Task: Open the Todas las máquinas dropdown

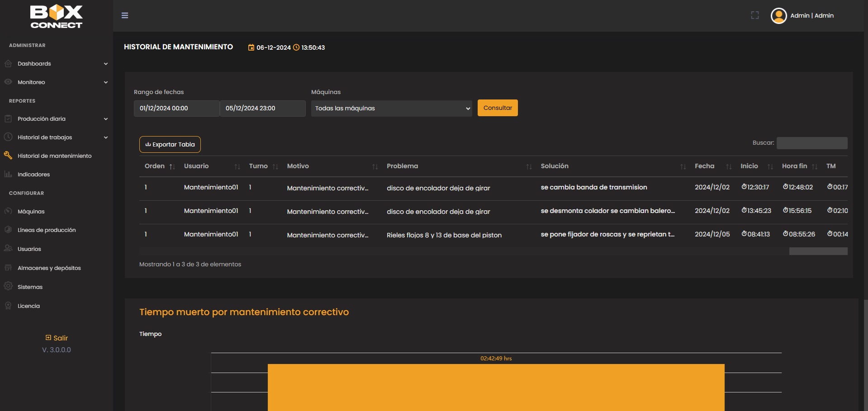Action: pyautogui.click(x=392, y=109)
